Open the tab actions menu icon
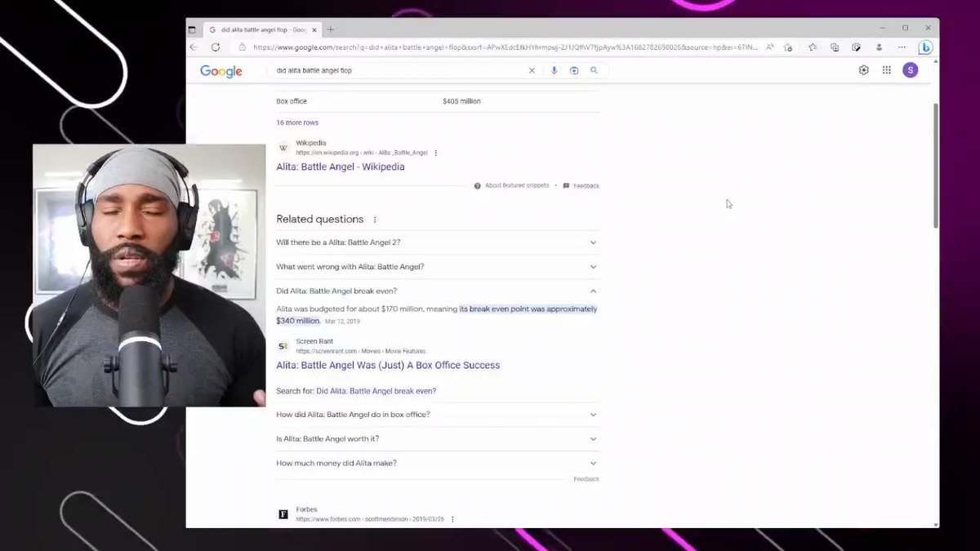This screenshot has width=980, height=551. pos(192,29)
